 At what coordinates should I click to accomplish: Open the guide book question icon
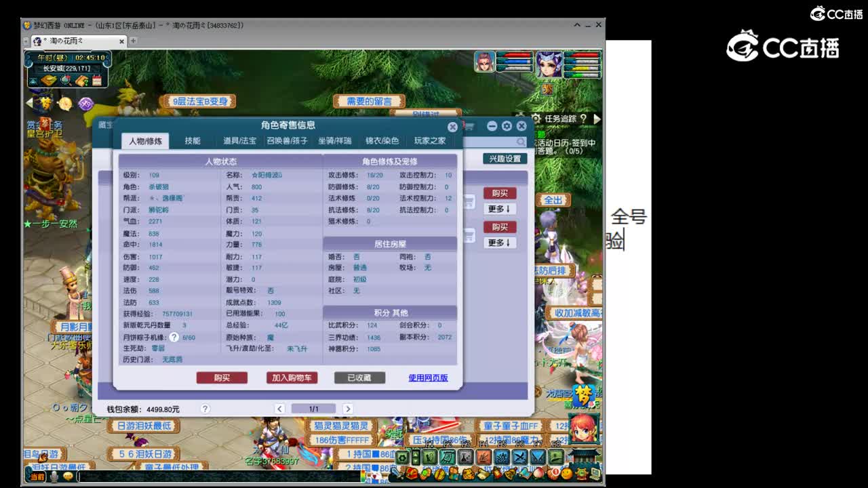(x=82, y=81)
